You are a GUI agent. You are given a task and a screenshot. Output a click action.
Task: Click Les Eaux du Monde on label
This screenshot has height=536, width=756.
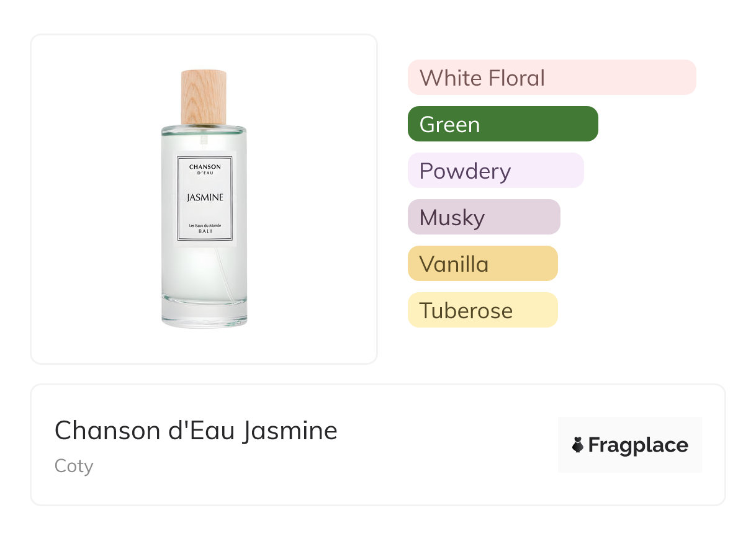(205, 225)
